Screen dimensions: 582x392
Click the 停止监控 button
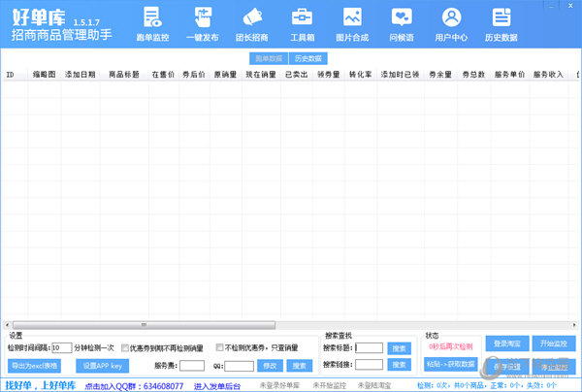(554, 367)
